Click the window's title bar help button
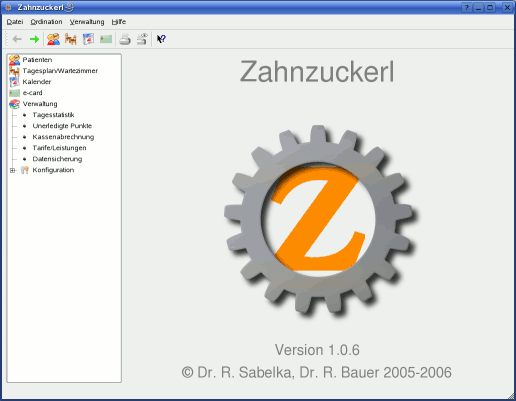Viewport: 516px width, 401px height. [467, 7]
